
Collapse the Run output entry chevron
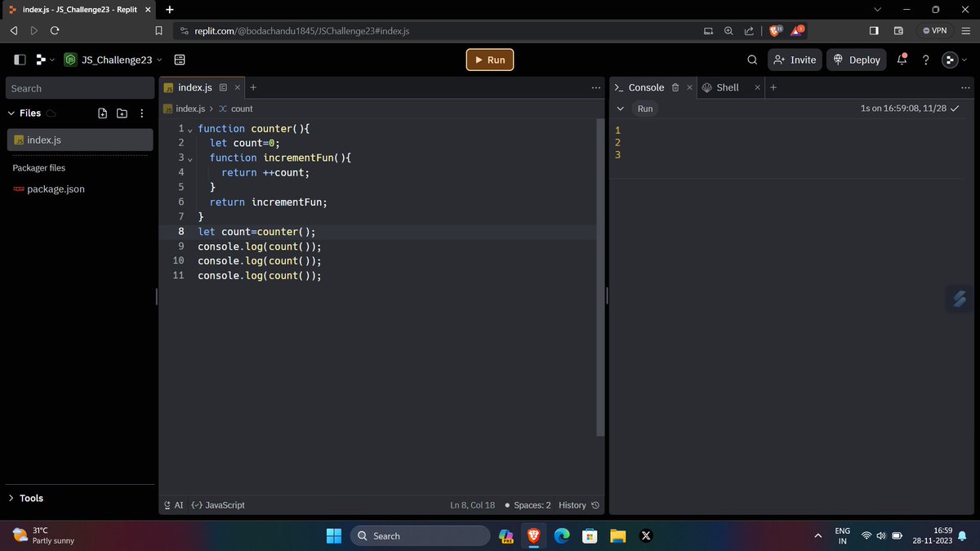[x=621, y=109]
